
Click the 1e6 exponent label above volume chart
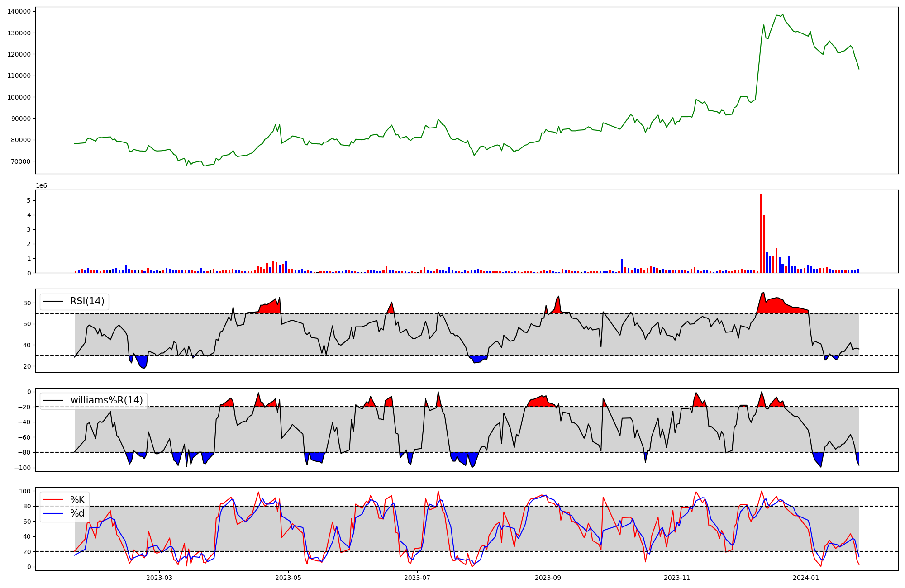[41, 186]
